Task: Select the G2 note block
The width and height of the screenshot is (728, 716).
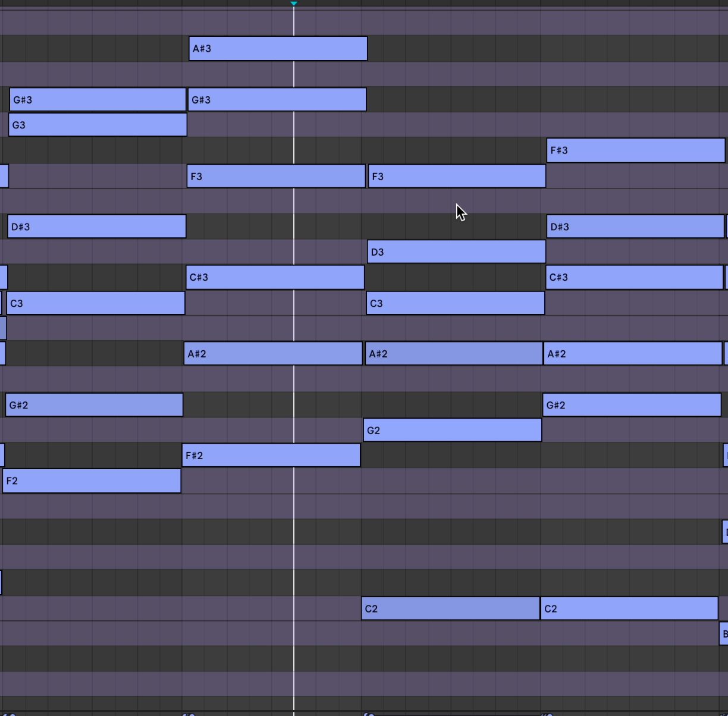Action: 452,430
